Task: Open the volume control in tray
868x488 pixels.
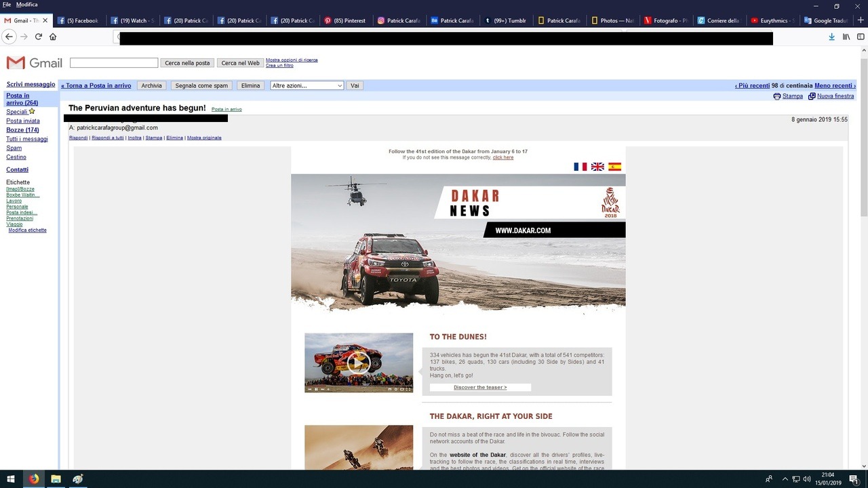Action: click(807, 479)
